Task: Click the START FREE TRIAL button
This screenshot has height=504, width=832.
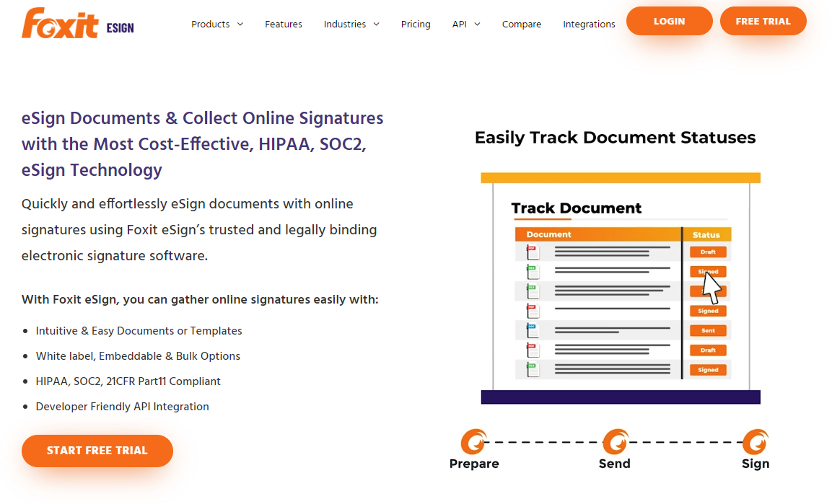Action: click(97, 451)
